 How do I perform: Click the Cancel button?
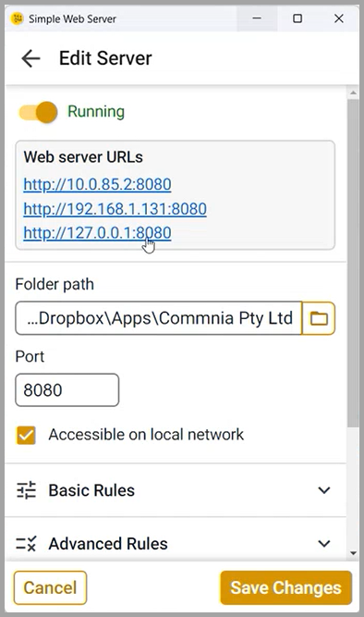tap(50, 588)
